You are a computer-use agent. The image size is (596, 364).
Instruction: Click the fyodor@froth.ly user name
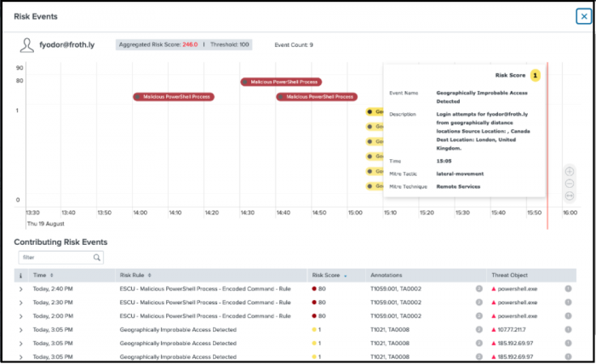(x=67, y=45)
